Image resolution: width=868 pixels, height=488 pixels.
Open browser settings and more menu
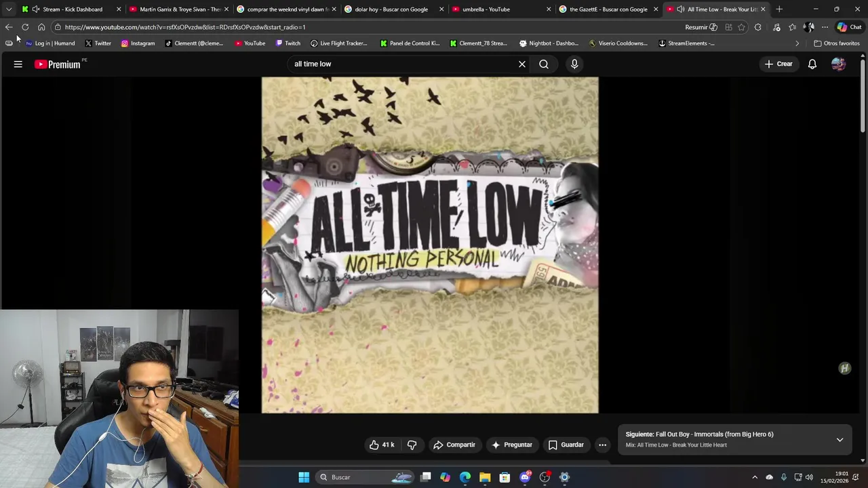click(825, 27)
